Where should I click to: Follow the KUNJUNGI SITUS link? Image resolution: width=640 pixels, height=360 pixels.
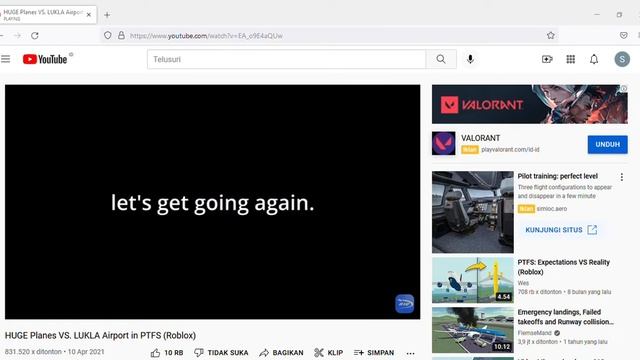click(561, 230)
